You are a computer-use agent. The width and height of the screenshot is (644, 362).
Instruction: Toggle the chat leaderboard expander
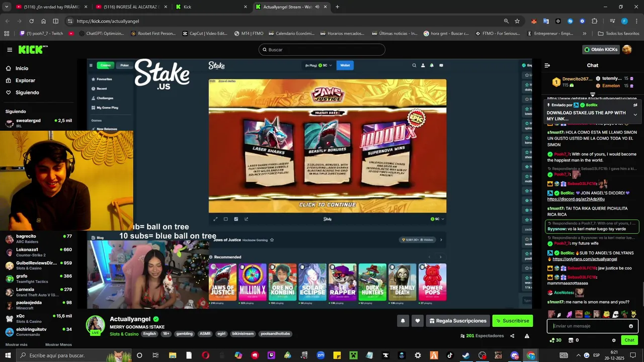tap(593, 95)
